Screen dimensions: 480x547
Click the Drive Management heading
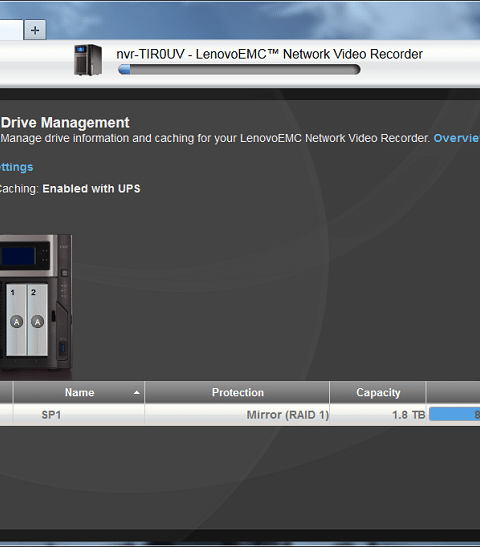(65, 123)
